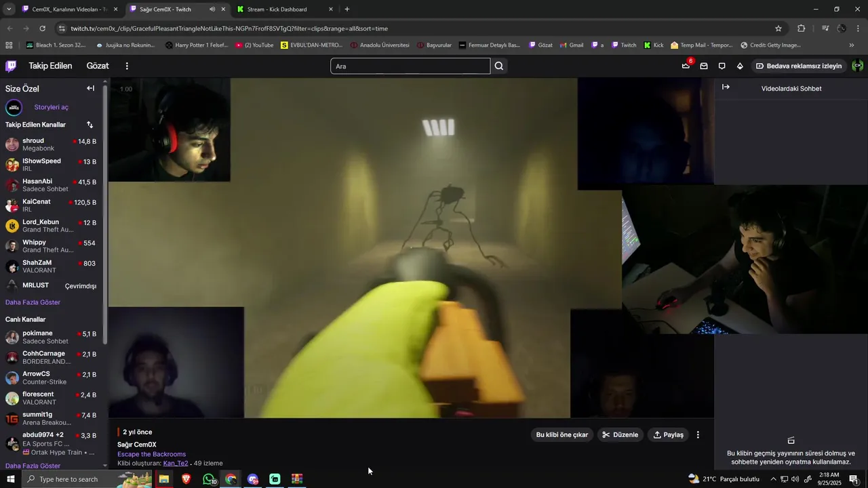Reload the page

coord(42,28)
